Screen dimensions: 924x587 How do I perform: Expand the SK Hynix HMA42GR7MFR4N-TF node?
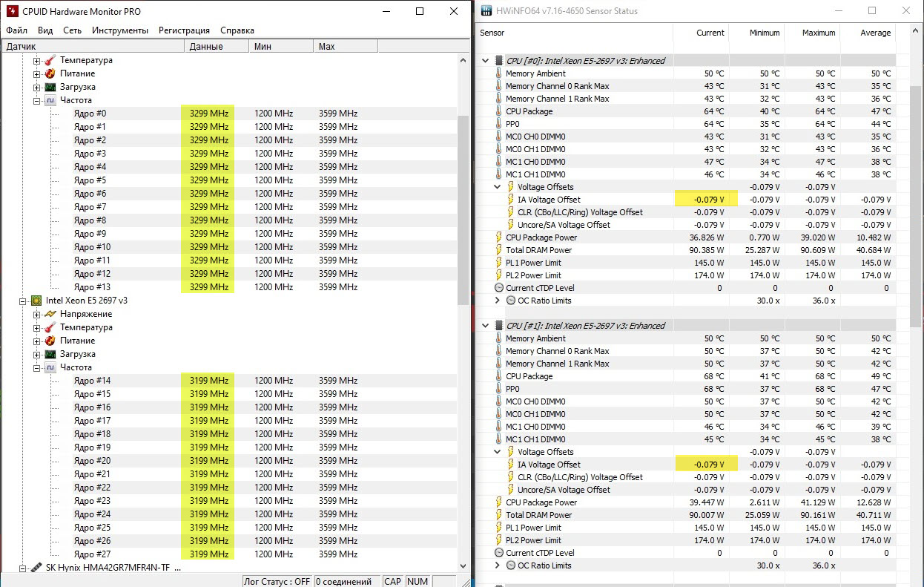tap(23, 568)
